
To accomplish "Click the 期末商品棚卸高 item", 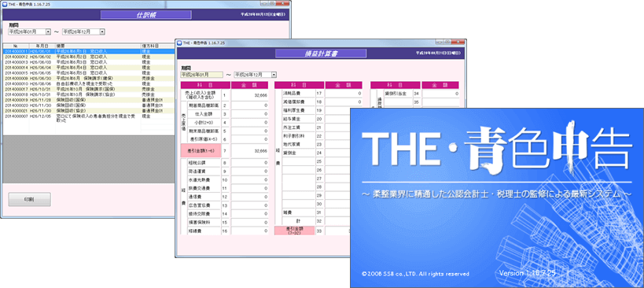I will tap(204, 131).
